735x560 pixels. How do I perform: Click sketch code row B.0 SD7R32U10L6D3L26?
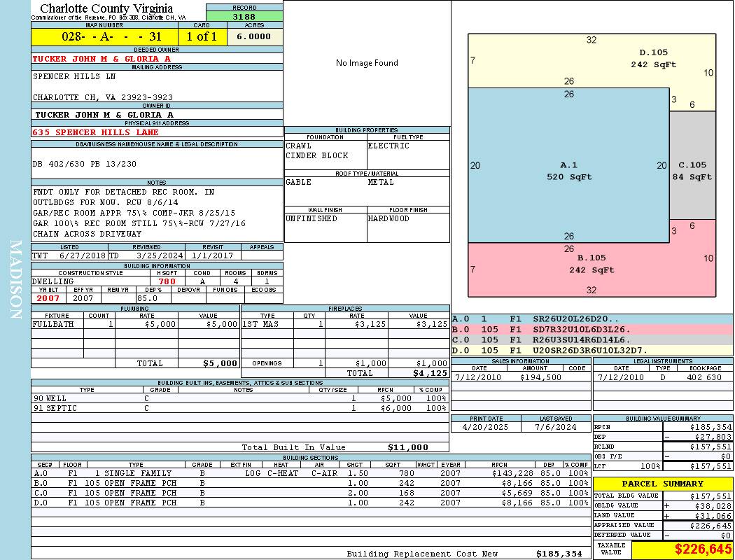pos(592,330)
